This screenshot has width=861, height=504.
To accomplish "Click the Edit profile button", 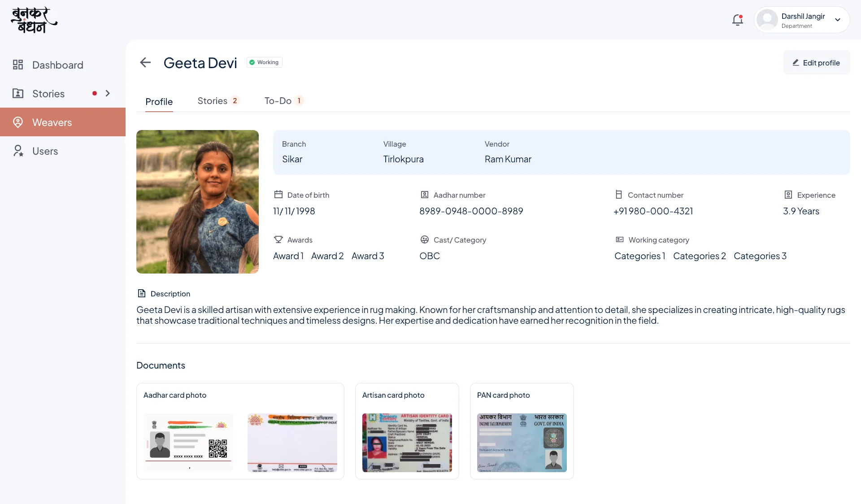I will coord(816,63).
